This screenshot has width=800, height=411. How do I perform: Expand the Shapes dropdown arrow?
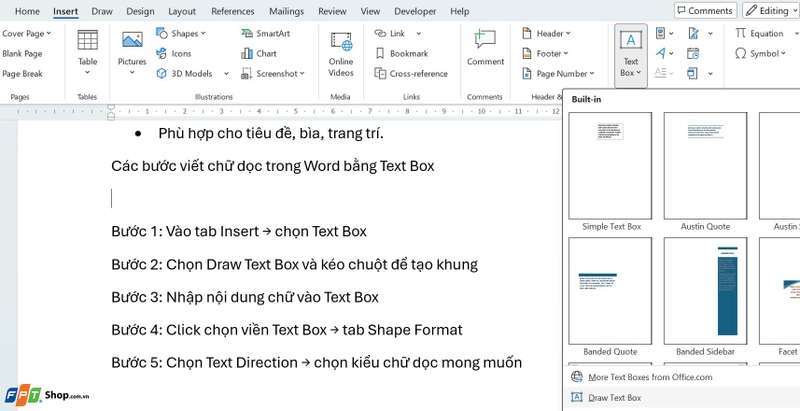pos(203,33)
